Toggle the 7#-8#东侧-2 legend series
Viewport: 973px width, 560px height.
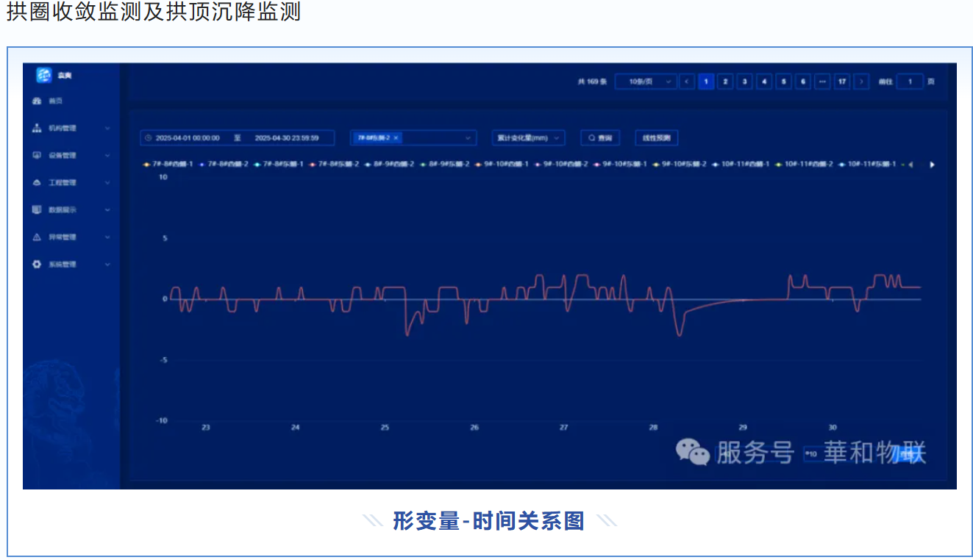(x=334, y=165)
